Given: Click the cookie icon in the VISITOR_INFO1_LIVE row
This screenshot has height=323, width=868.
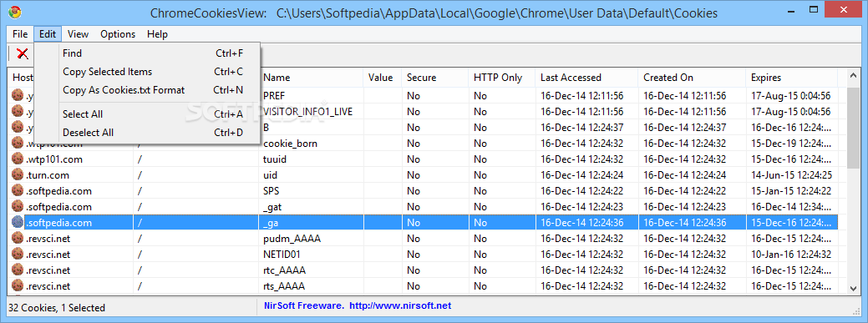Looking at the screenshot, I should pos(18,111).
